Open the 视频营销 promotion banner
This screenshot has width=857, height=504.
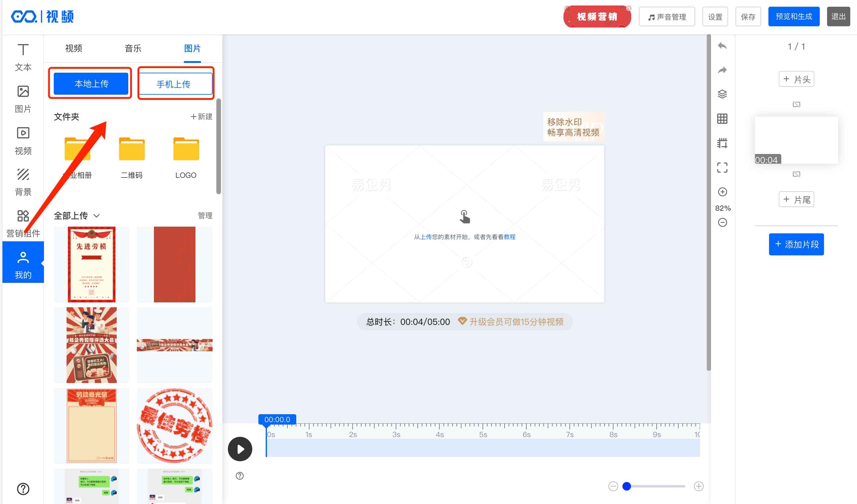[x=597, y=16]
